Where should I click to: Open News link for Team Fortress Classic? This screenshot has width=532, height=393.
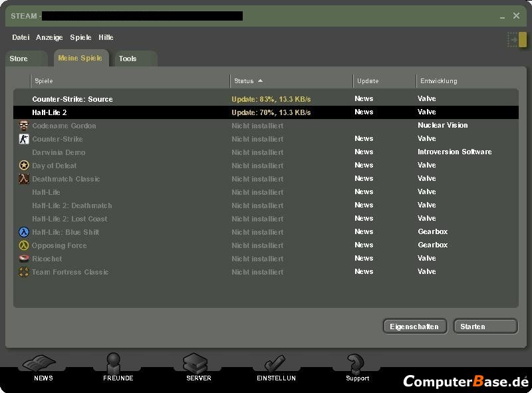tap(364, 271)
